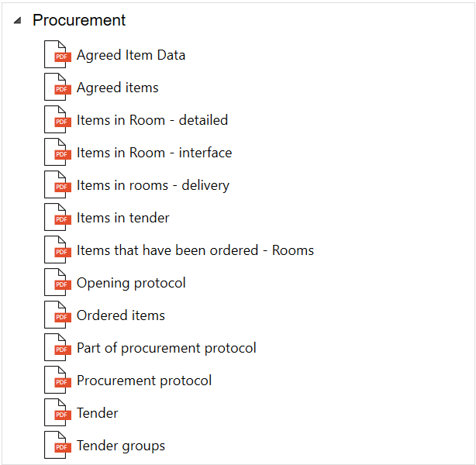476x465 pixels.
Task: Open Items that have been ordered - Rooms
Action: point(195,250)
